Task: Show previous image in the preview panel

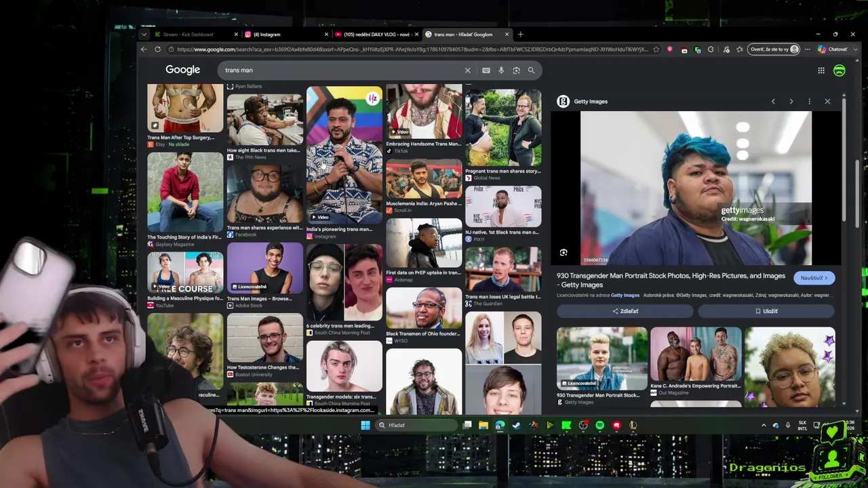Action: (x=773, y=102)
